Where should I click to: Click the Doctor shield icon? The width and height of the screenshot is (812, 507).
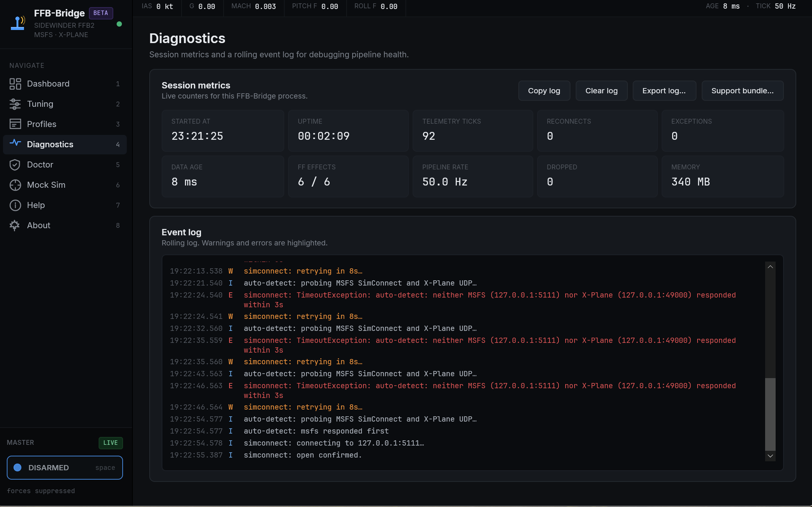[x=15, y=165]
